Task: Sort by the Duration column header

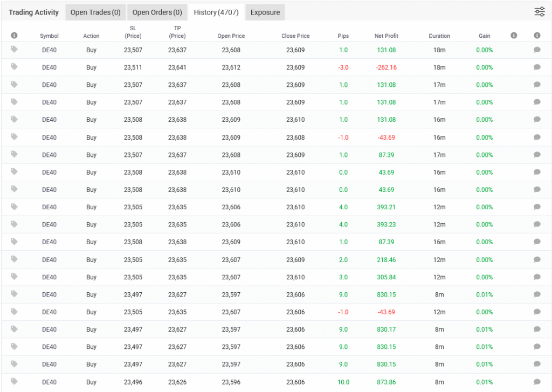Action: tap(439, 36)
